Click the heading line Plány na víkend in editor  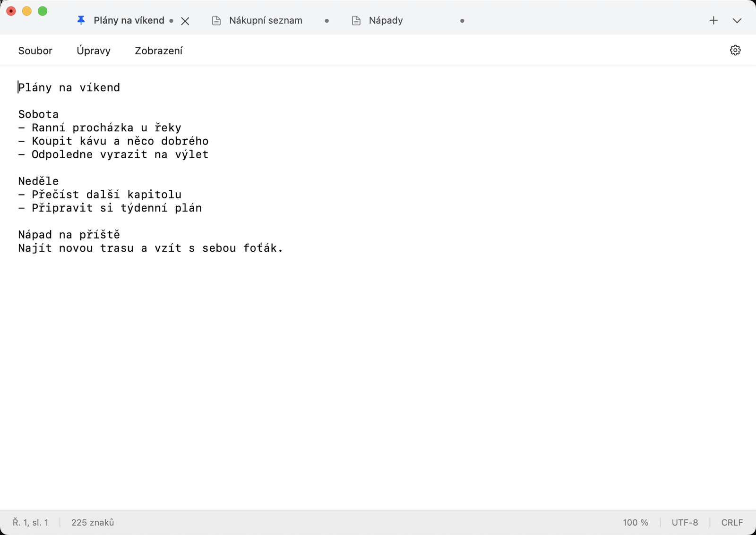69,87
